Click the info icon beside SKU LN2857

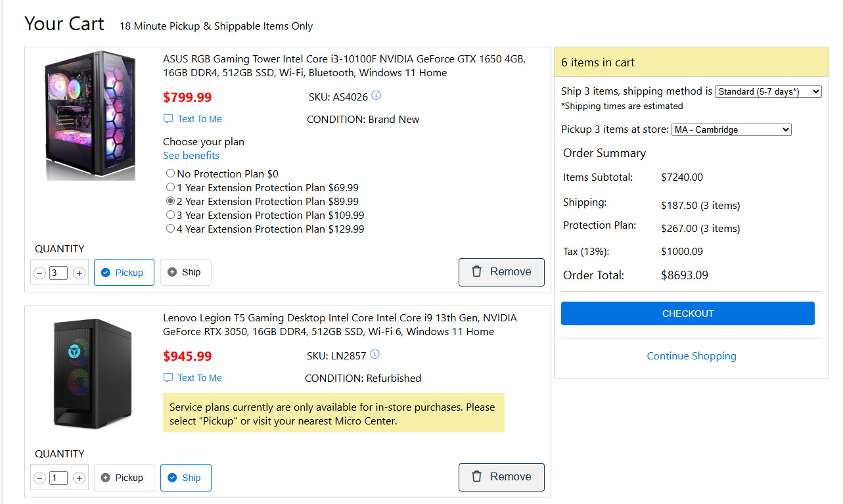pyautogui.click(x=375, y=355)
